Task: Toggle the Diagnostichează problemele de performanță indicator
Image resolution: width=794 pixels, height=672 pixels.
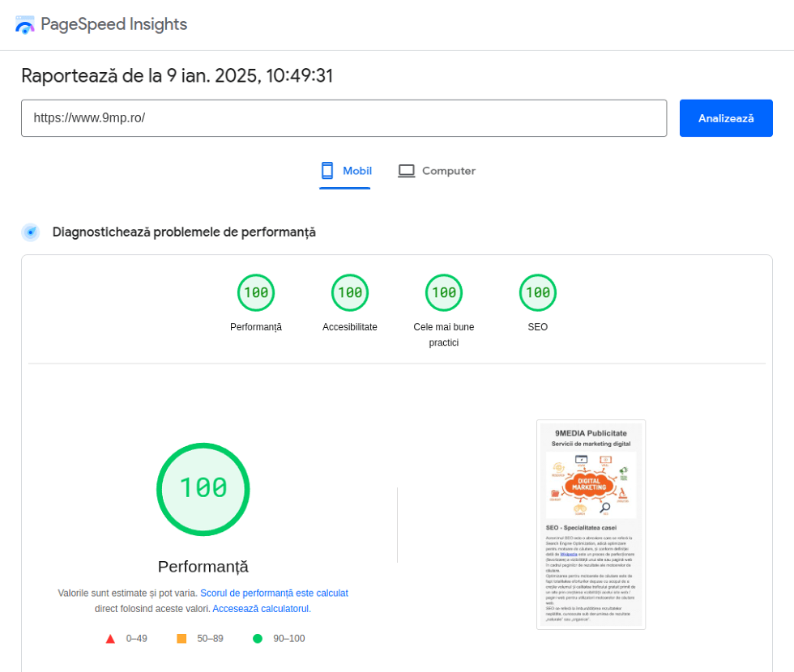Action: [x=30, y=232]
